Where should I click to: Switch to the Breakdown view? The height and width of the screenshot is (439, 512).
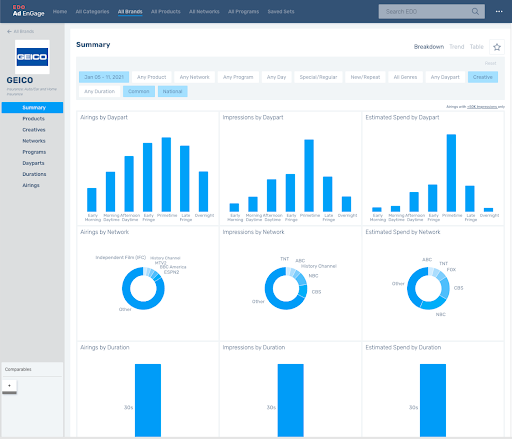click(x=429, y=47)
